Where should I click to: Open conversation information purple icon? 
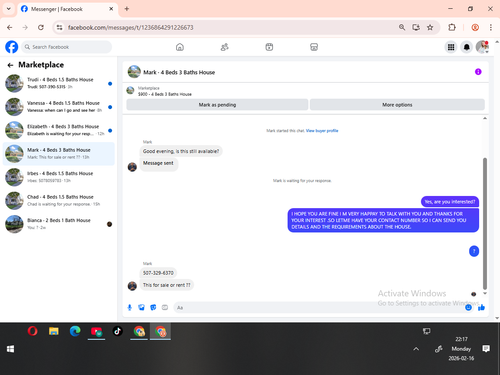click(x=478, y=72)
